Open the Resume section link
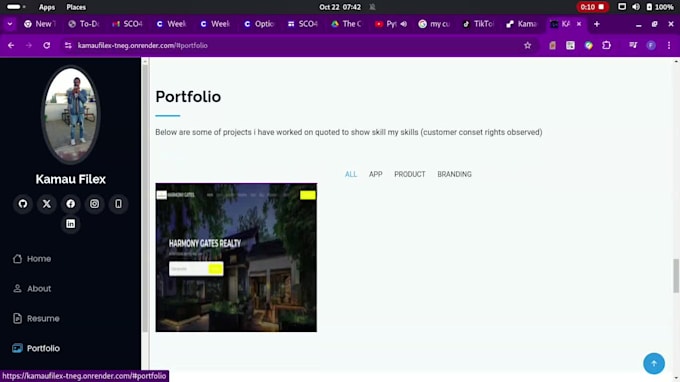This screenshot has height=382, width=680. tap(36, 318)
